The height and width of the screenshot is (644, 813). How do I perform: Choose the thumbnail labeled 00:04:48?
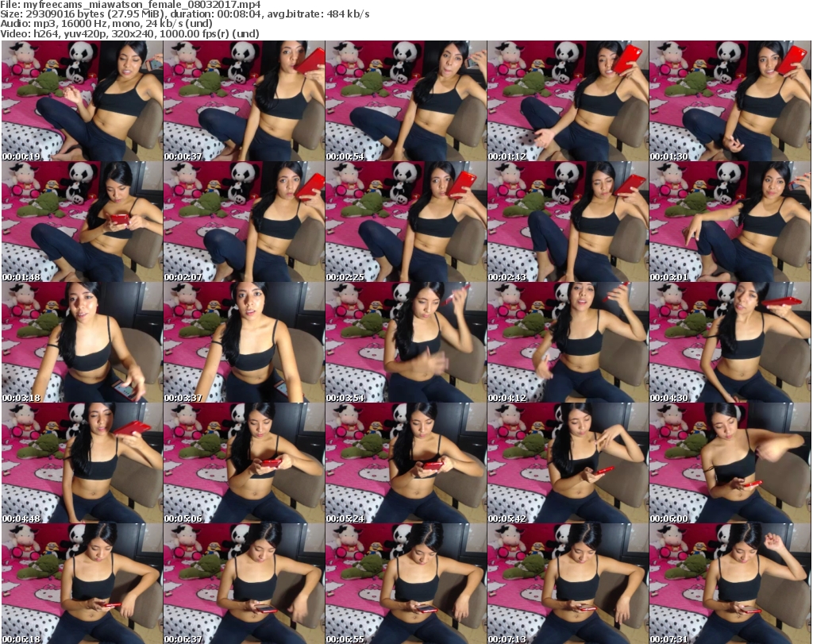83,464
